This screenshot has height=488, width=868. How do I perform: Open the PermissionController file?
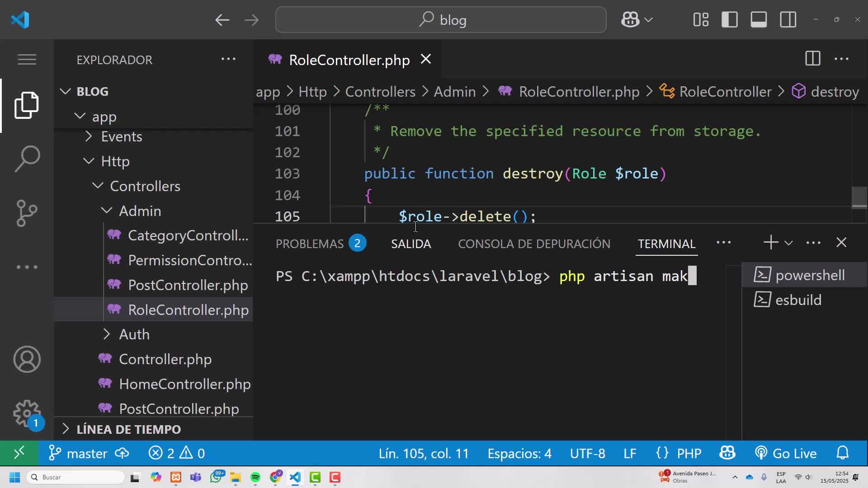(x=154, y=260)
